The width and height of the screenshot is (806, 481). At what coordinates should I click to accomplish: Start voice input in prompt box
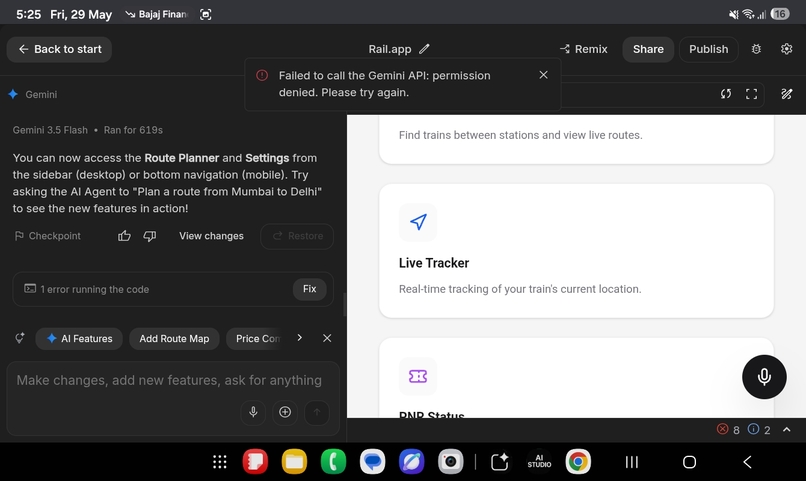[x=253, y=412]
